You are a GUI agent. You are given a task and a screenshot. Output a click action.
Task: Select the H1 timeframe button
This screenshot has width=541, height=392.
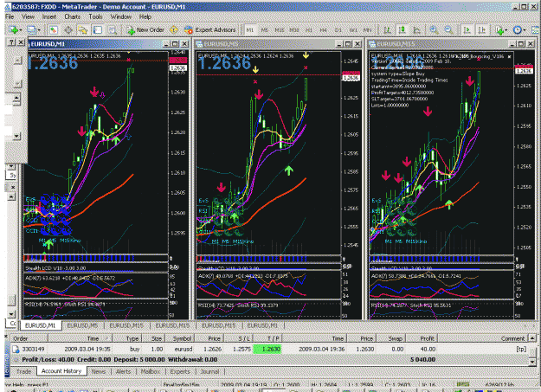pos(309,30)
